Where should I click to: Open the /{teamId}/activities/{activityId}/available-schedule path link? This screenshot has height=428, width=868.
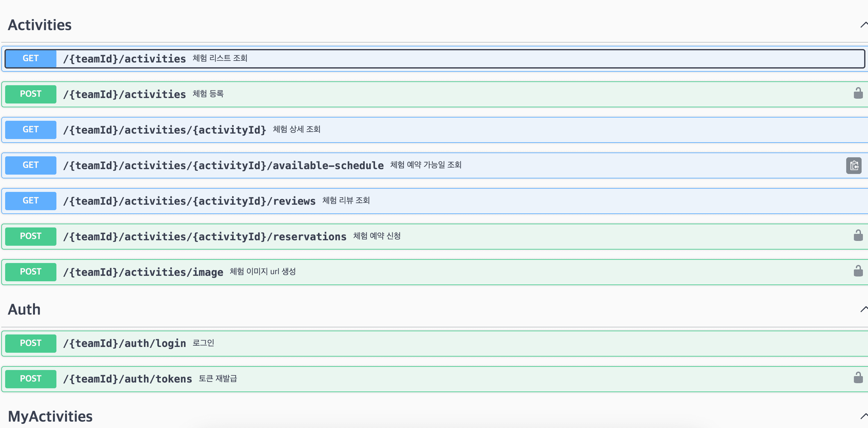pos(223,165)
